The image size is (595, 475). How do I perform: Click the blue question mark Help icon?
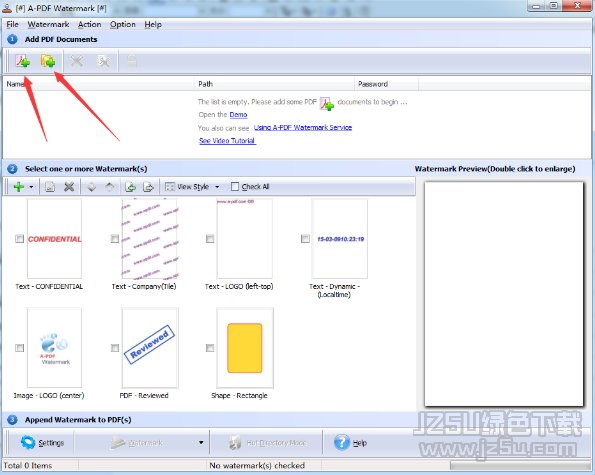point(342,442)
